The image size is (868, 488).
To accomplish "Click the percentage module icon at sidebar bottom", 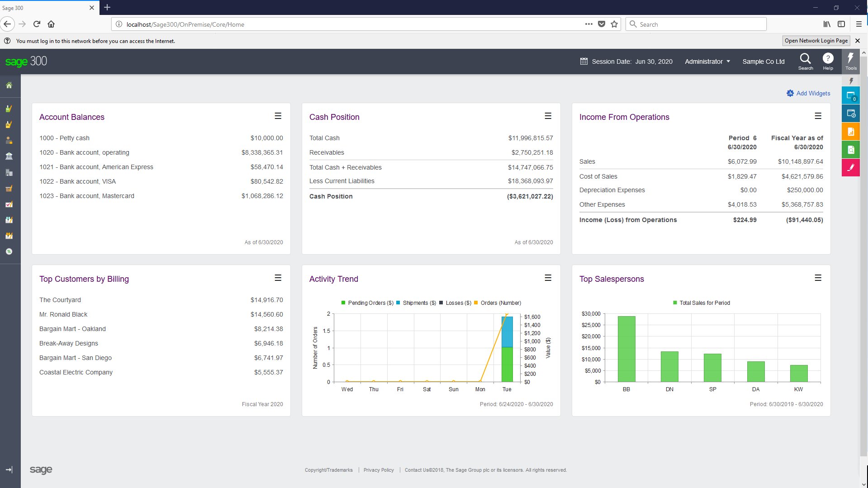I will pos(9,252).
